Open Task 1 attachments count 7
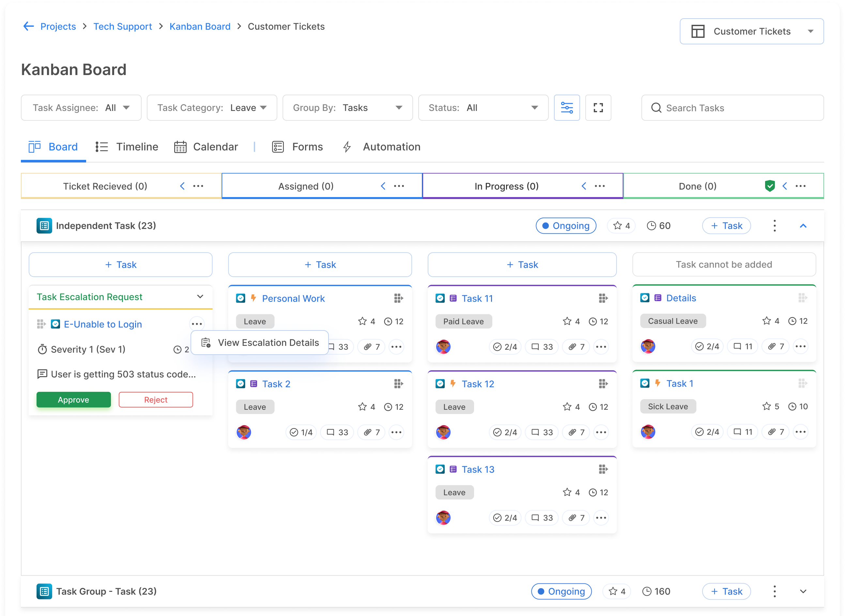 (775, 432)
